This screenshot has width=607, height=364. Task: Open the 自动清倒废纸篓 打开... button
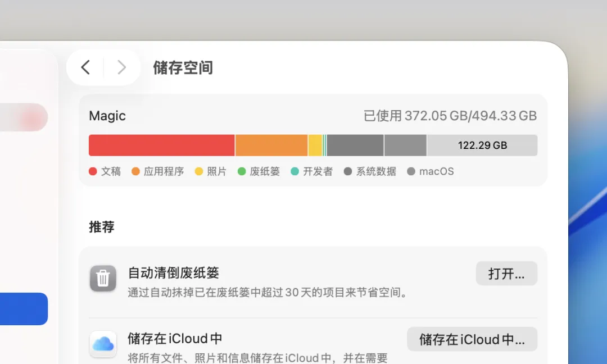coord(506,274)
